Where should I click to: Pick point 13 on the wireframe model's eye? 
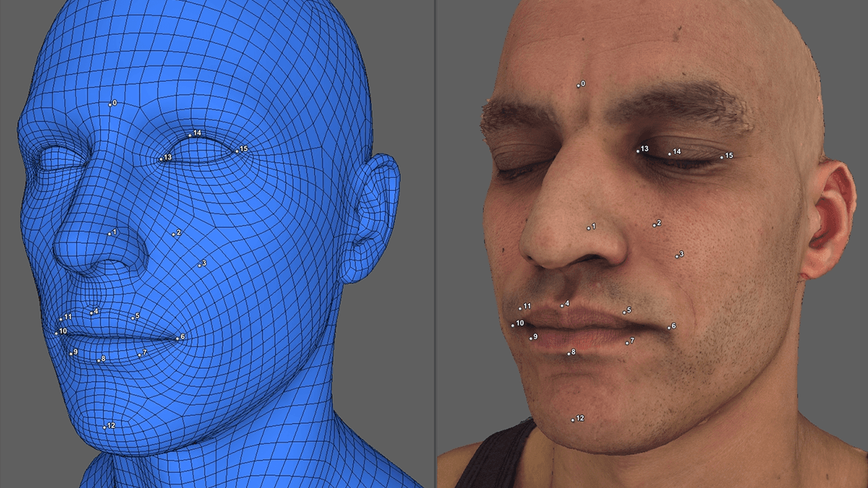coord(161,159)
